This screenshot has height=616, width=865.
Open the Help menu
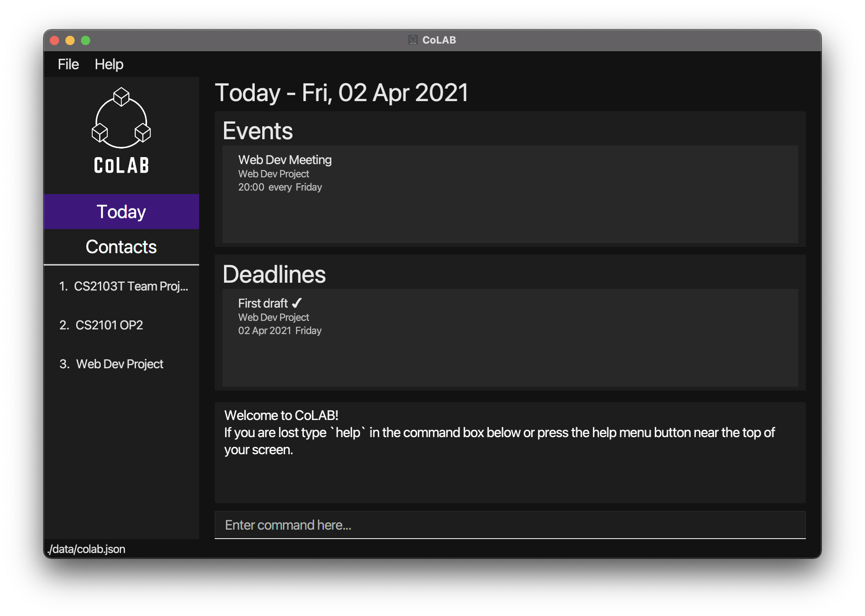109,64
